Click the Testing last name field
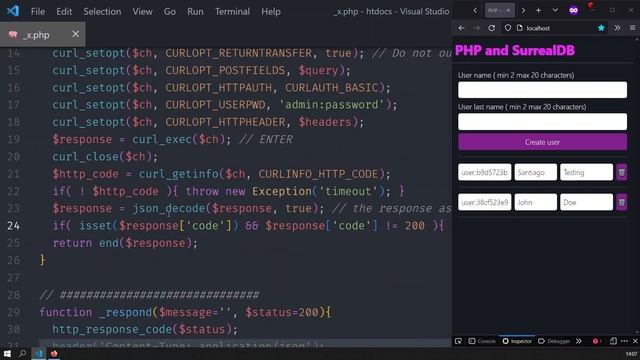 [x=587, y=172]
